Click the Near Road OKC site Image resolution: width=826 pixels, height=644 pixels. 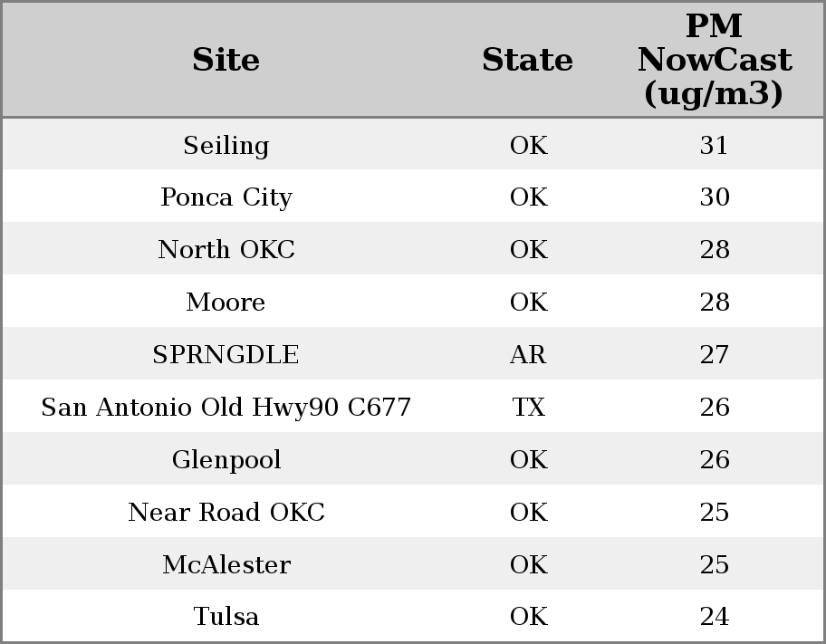point(226,513)
